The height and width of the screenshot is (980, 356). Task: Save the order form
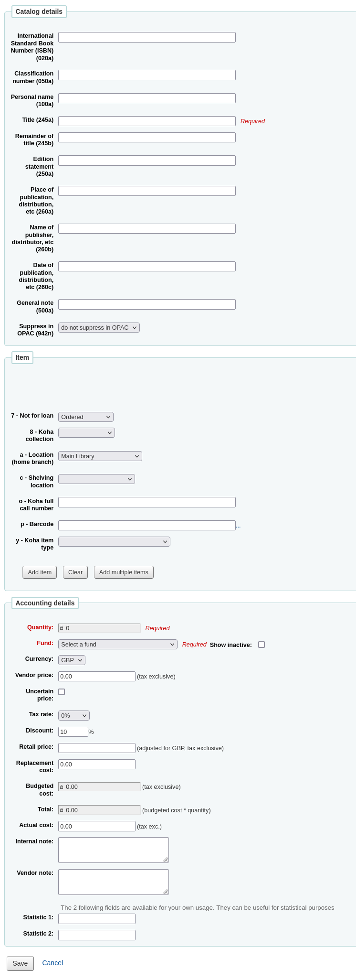tap(20, 963)
